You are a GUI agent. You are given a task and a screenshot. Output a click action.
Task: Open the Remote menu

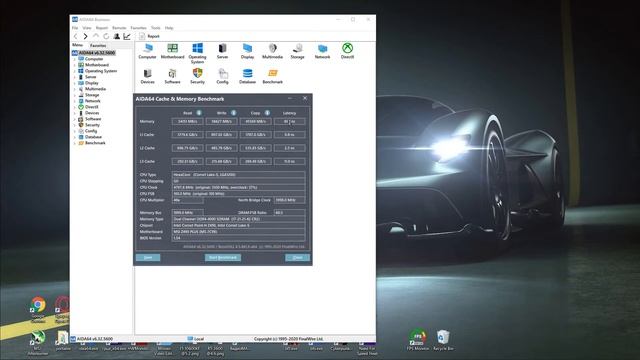119,28
